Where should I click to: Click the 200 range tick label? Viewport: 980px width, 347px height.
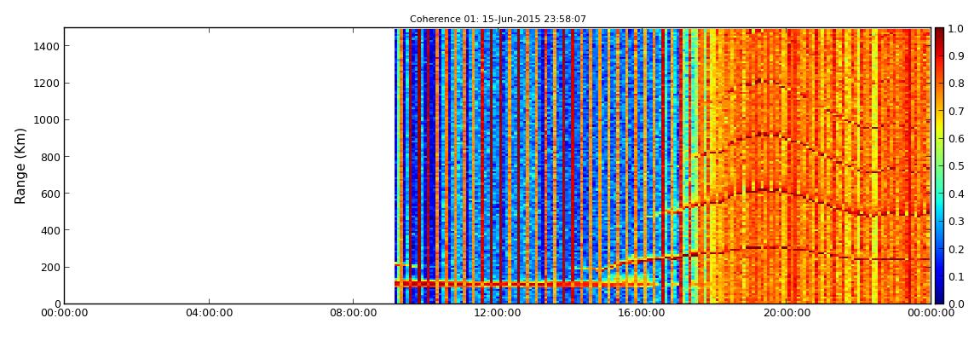[x=49, y=268]
